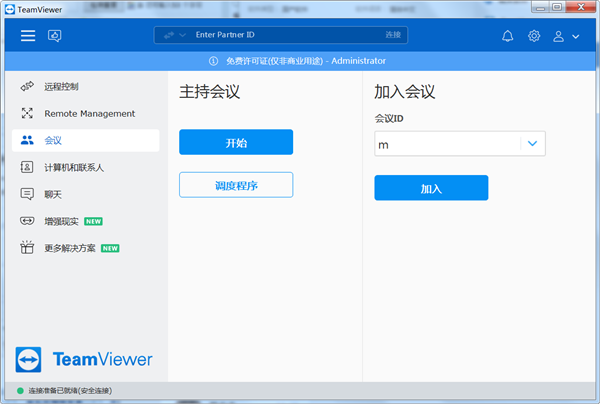This screenshot has height=404, width=600.
Task: Click NEW badge next to 增强现实
Action: [x=93, y=222]
